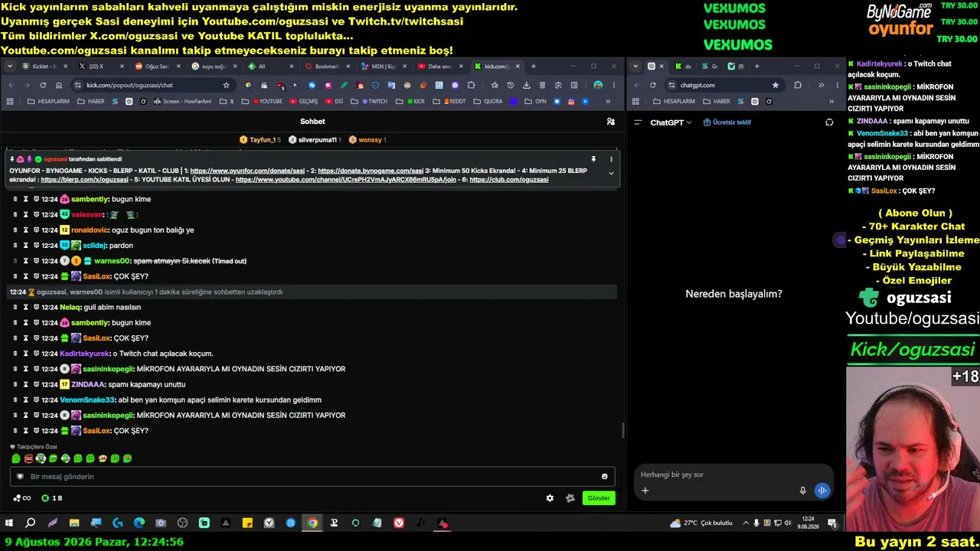980x551 pixels.
Task: Open Windows taskbar search
Action: 31,523
